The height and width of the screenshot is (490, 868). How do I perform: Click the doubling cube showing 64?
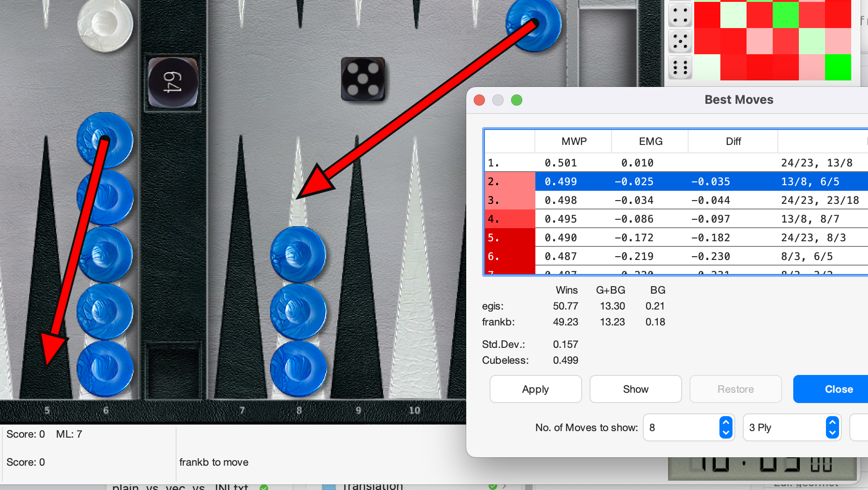pos(173,83)
